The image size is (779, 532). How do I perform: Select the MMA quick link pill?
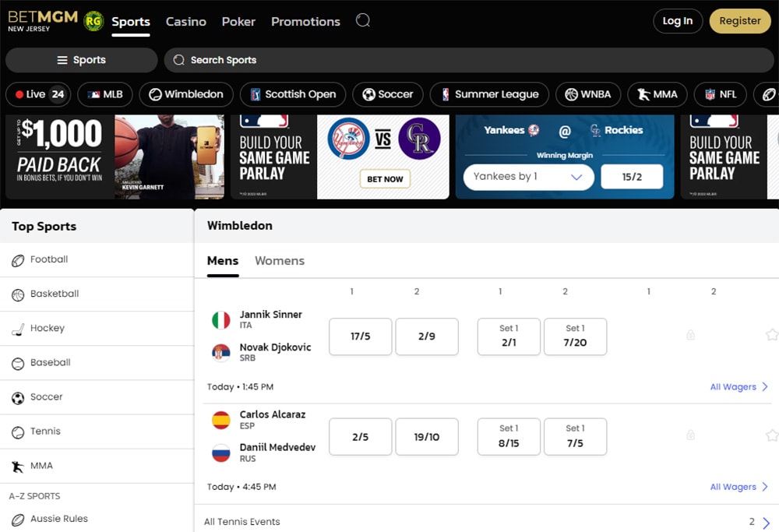pos(657,94)
